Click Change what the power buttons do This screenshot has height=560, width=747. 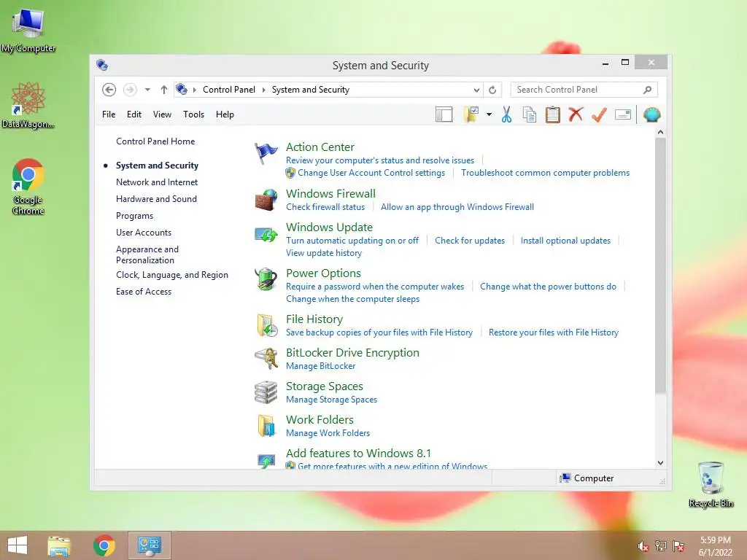[x=548, y=287]
